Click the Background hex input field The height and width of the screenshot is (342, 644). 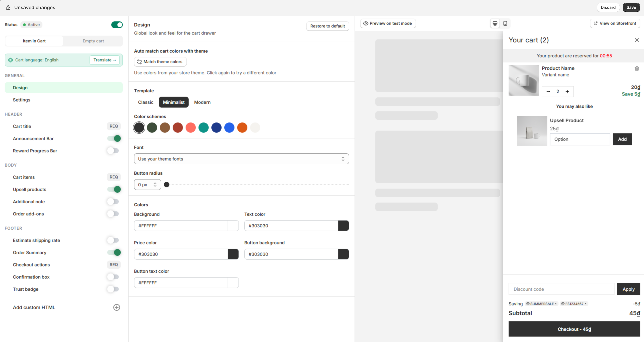pos(181,226)
